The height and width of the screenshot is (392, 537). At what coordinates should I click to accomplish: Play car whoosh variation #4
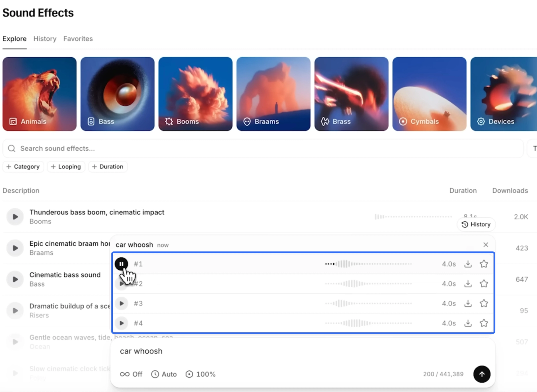pos(121,323)
